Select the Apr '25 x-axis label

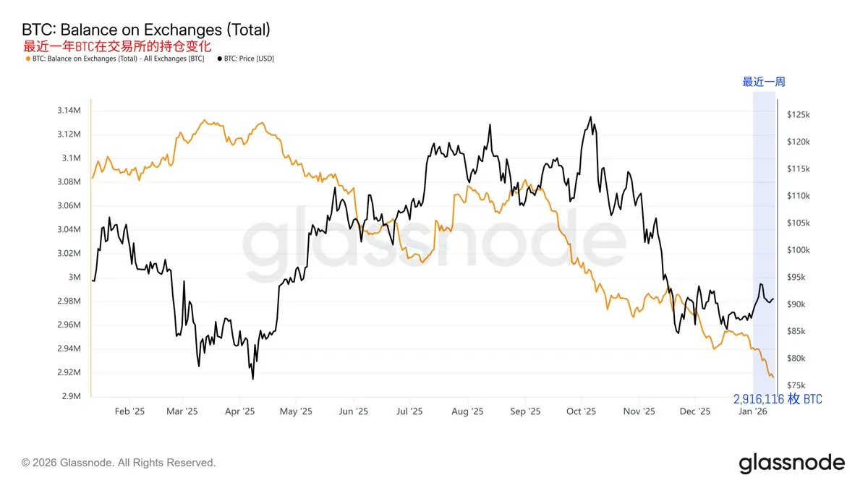[x=239, y=411]
